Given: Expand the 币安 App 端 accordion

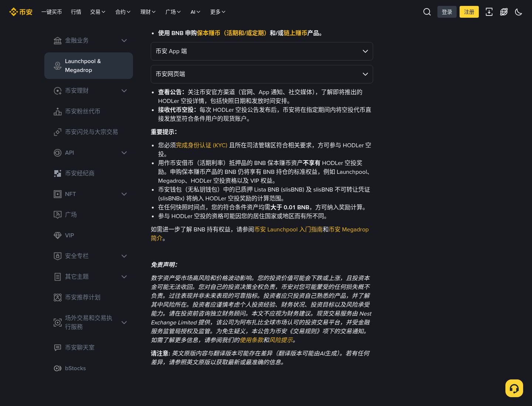Looking at the screenshot, I should [262, 51].
